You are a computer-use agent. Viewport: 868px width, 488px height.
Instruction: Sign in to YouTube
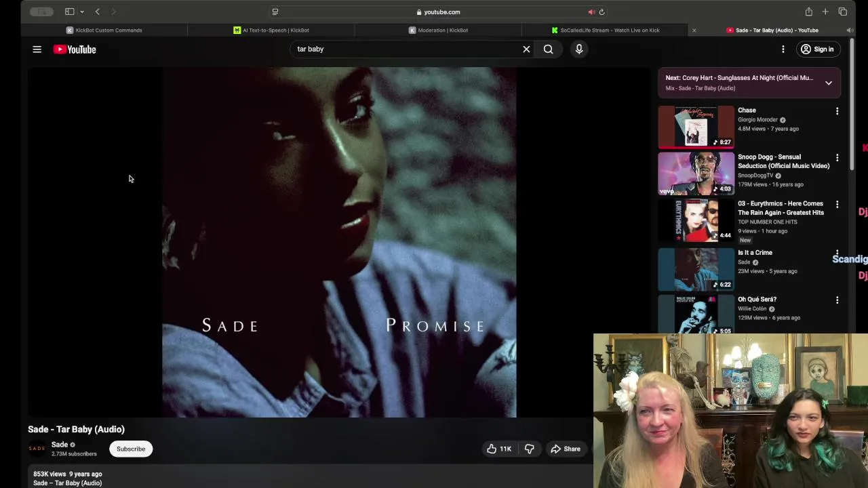point(817,49)
